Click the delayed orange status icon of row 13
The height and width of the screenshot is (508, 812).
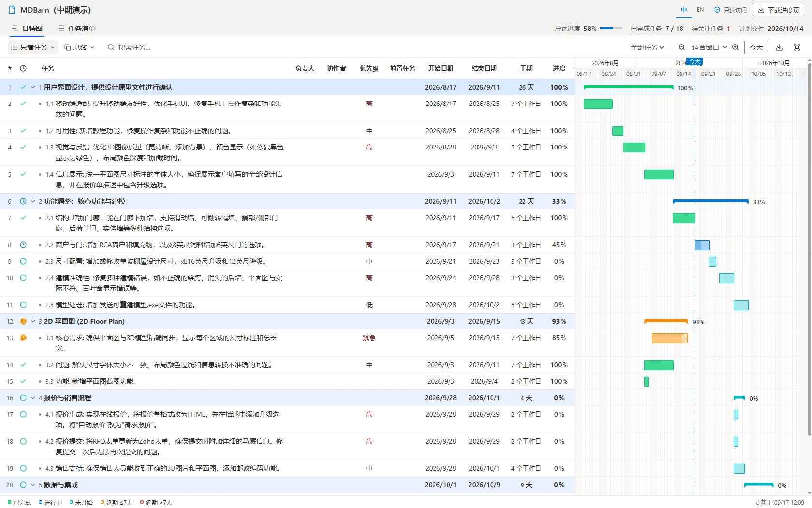click(23, 338)
